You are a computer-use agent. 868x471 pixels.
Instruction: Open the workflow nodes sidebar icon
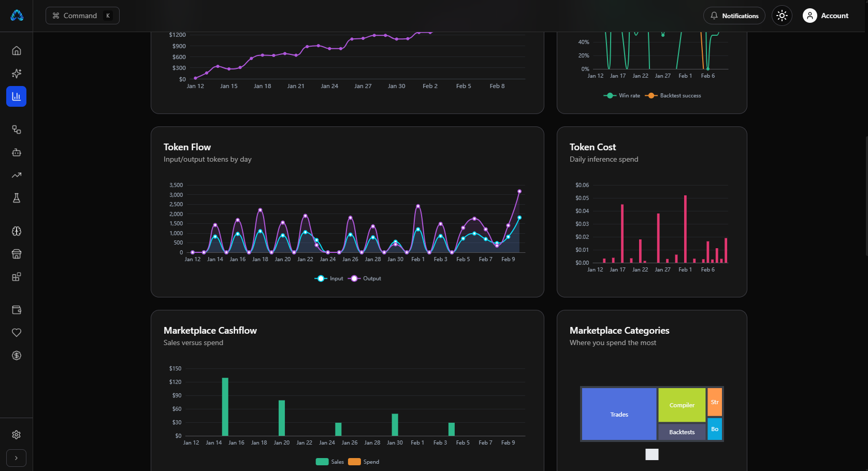[x=17, y=130]
